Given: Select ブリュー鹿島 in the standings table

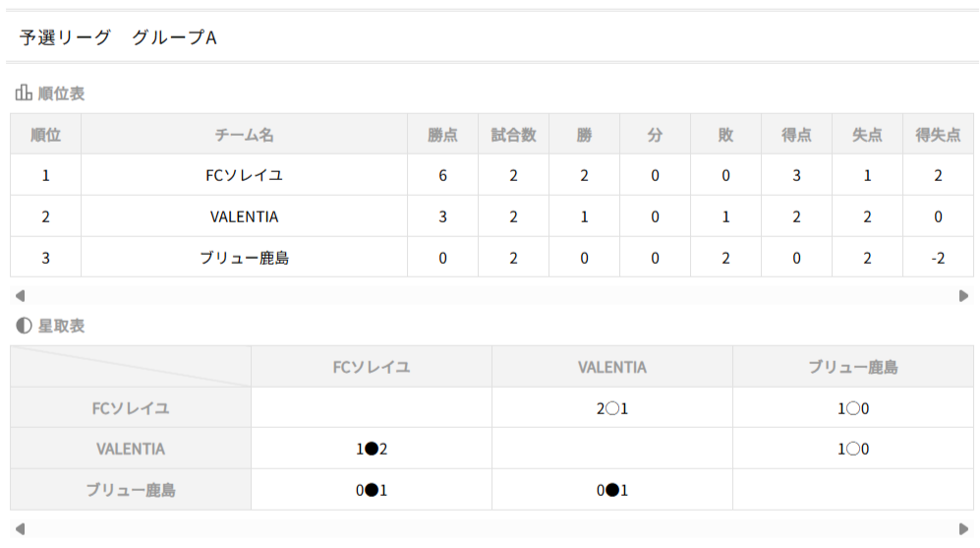Looking at the screenshot, I should (244, 258).
